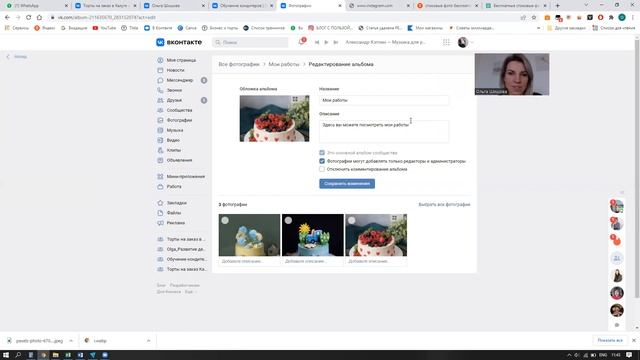Image resolution: width=640 pixels, height=360 pixels.
Task: Click the Назад back link
Action: (x=17, y=57)
